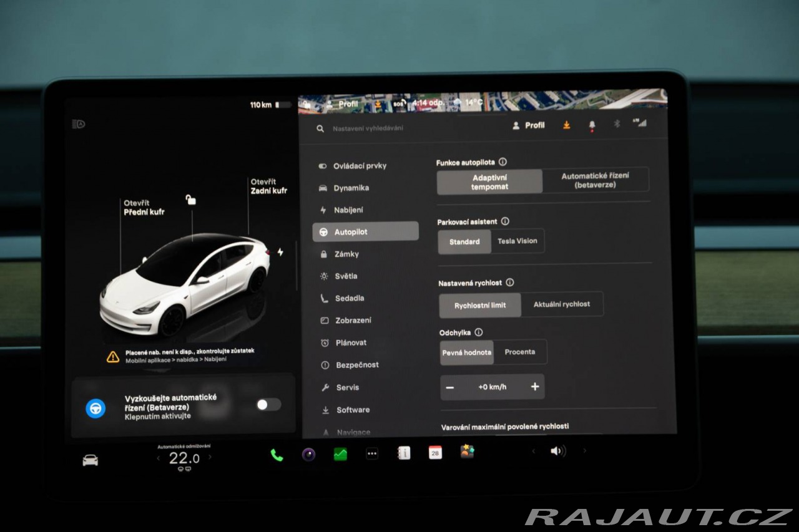Image resolution: width=799 pixels, height=532 pixels.
Task: Open the calendar app icon
Action: pyautogui.click(x=435, y=453)
